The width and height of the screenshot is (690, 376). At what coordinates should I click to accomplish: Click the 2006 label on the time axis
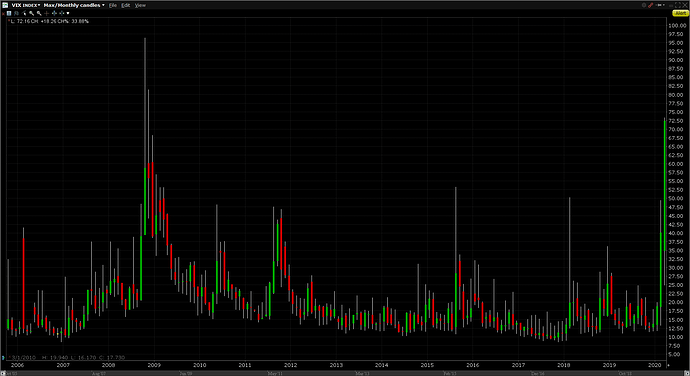tap(17, 365)
